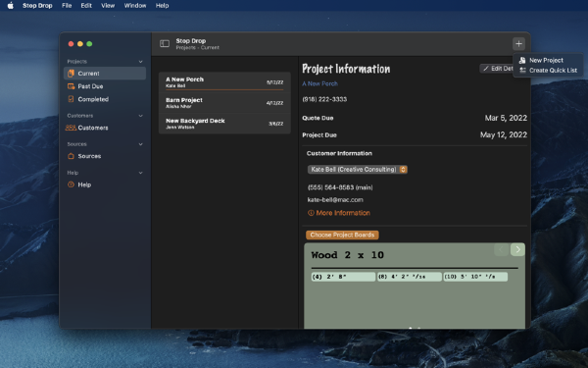Image resolution: width=588 pixels, height=368 pixels.
Task: Open the Edit menu
Action: (86, 5)
